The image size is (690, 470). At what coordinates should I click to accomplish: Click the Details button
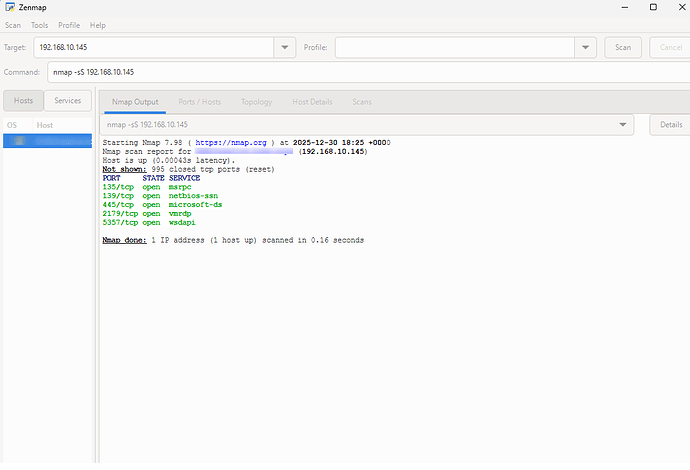669,125
